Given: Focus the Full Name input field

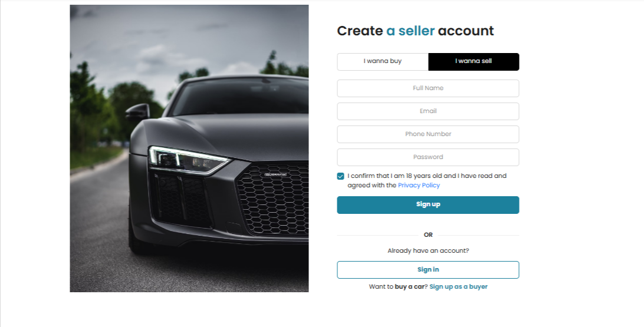Looking at the screenshot, I should click(428, 88).
